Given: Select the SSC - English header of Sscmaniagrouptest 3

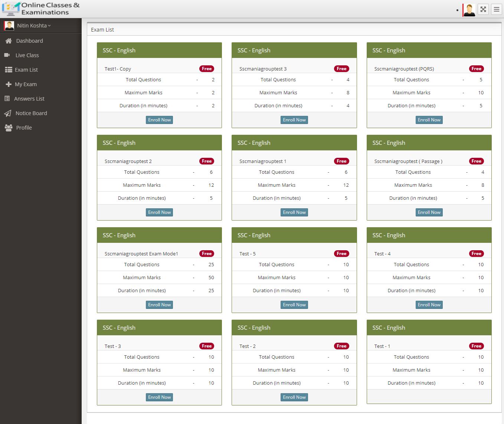Looking at the screenshot, I should (294, 50).
